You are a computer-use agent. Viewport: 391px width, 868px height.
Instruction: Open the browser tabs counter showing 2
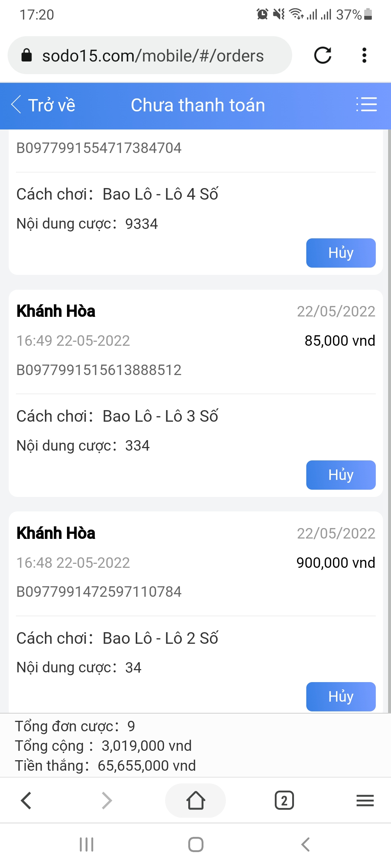[284, 800]
